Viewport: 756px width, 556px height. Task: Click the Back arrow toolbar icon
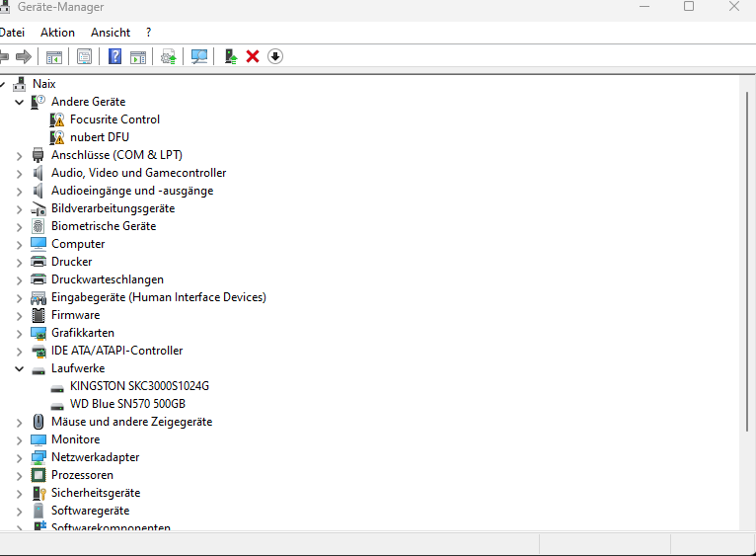point(3,57)
